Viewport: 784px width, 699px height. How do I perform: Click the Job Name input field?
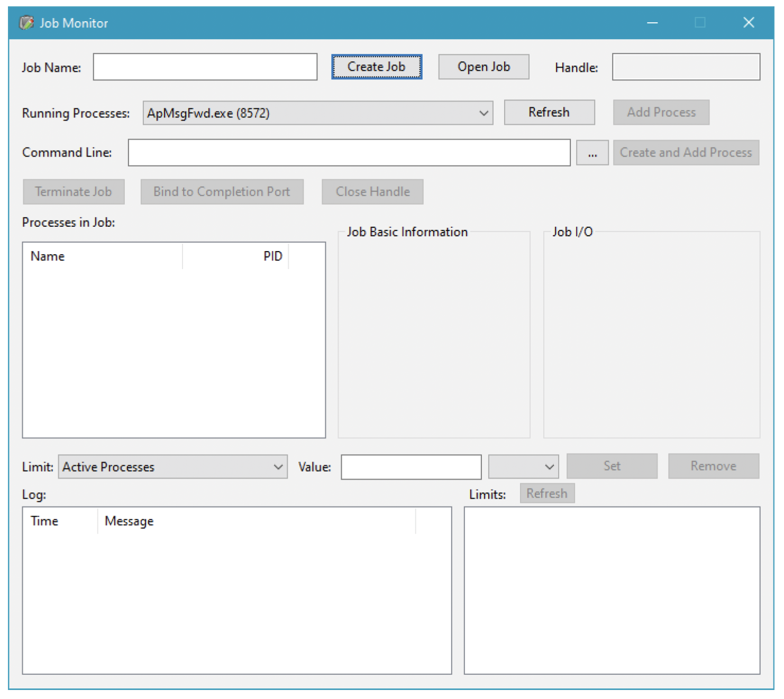tap(205, 67)
